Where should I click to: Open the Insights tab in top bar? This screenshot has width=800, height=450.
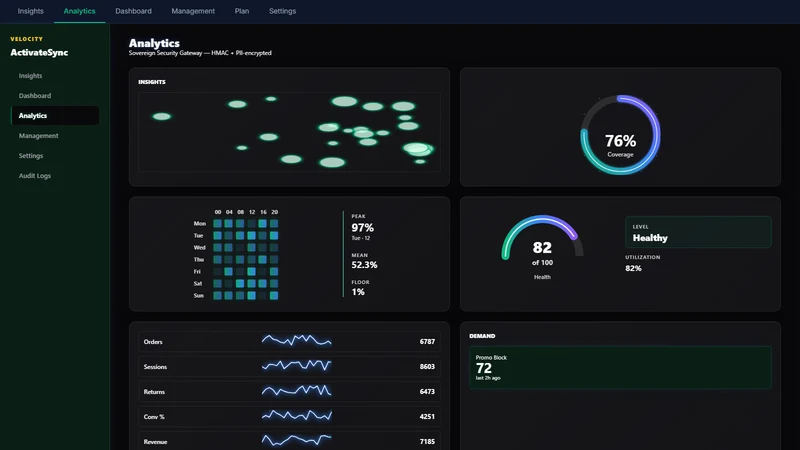31,11
